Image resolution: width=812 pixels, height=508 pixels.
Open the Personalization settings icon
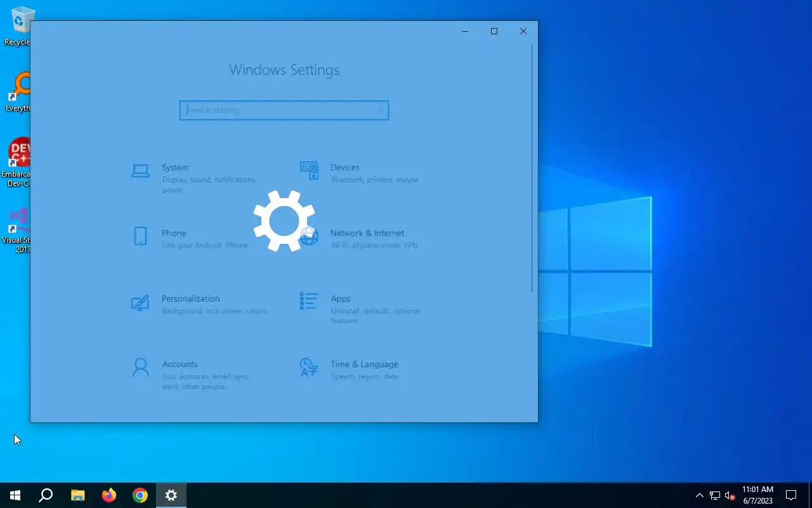140,302
